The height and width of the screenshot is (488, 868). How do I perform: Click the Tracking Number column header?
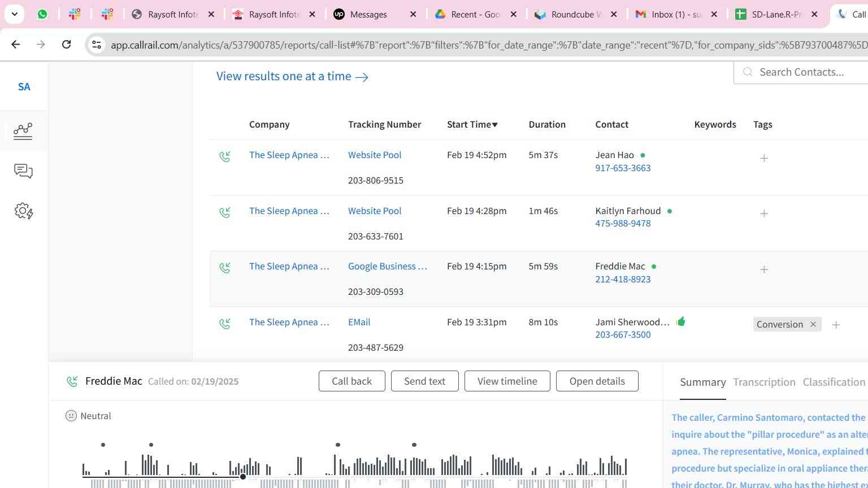coord(384,124)
